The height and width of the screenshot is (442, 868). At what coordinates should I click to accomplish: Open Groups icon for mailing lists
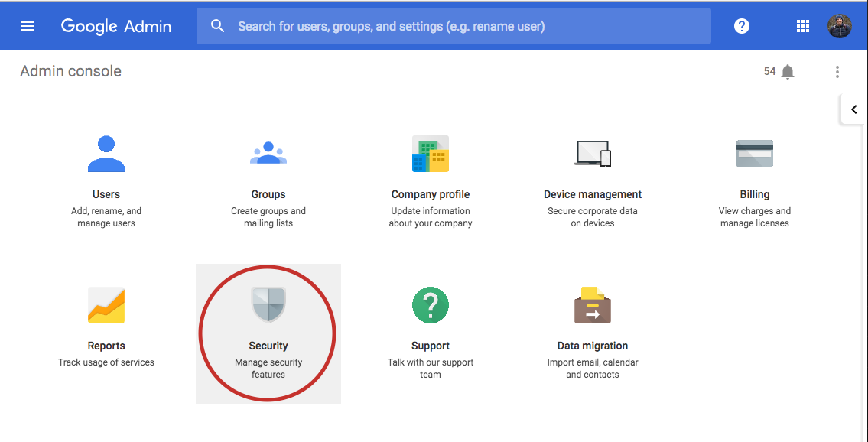268,153
